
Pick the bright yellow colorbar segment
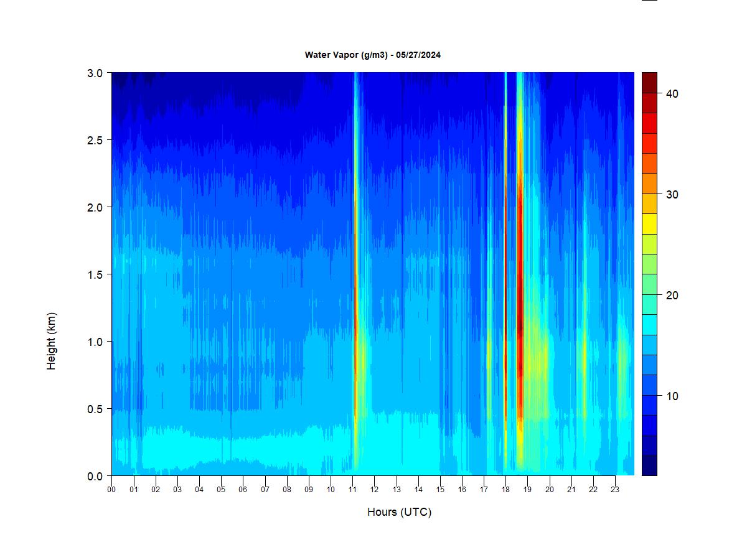coord(649,224)
